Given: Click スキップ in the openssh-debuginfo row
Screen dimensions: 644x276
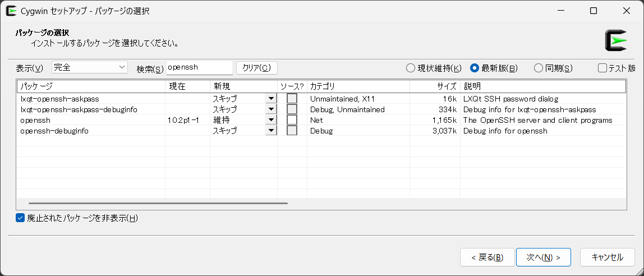Looking at the screenshot, I should (x=224, y=131).
